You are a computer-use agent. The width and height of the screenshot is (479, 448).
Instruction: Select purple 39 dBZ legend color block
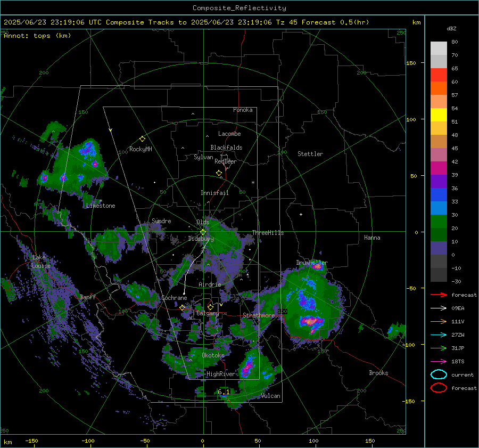tap(439, 182)
